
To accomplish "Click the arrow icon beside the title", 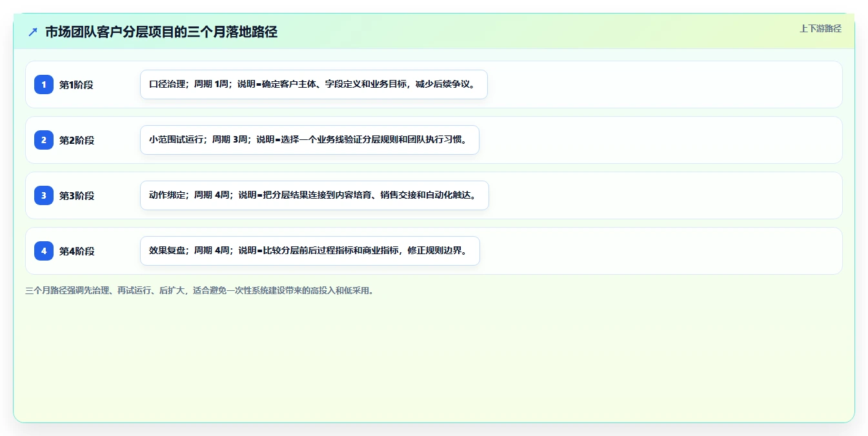I will (x=33, y=32).
